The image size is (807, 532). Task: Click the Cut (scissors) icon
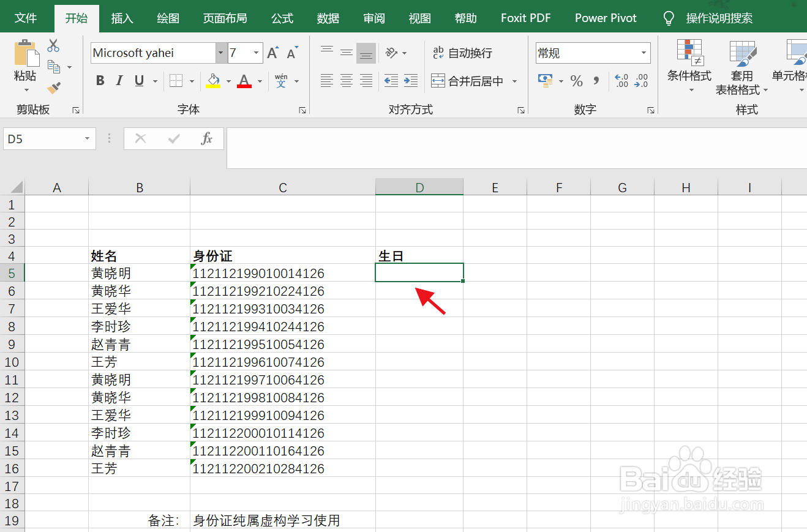53,45
